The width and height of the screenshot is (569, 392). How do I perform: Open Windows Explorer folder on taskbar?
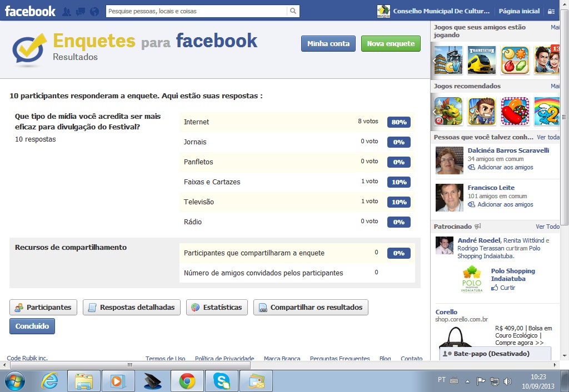(x=84, y=381)
